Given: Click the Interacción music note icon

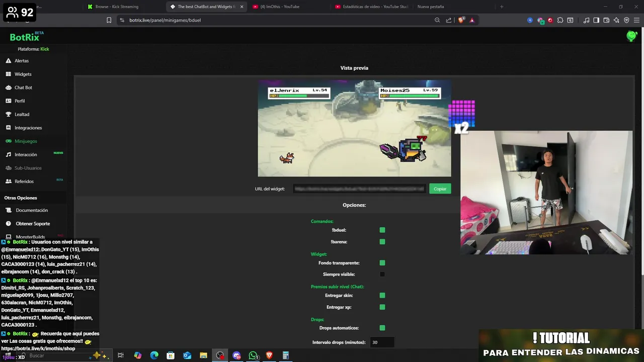Looking at the screenshot, I should point(9,155).
